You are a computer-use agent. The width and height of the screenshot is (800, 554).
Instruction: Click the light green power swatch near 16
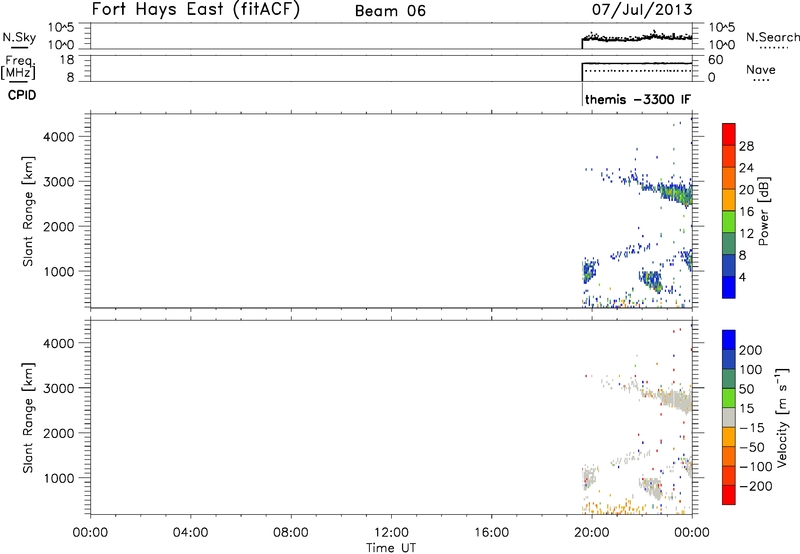pyautogui.click(x=729, y=222)
